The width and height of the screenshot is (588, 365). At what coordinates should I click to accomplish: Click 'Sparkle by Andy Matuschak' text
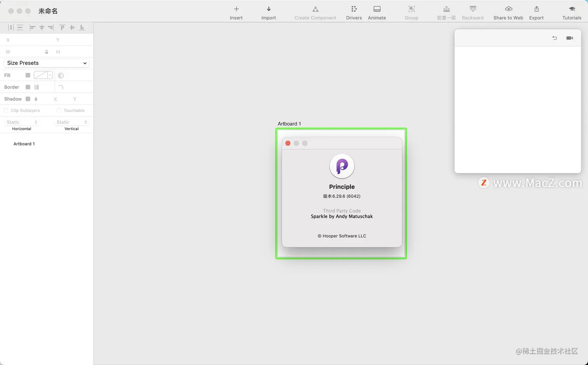[x=342, y=217]
